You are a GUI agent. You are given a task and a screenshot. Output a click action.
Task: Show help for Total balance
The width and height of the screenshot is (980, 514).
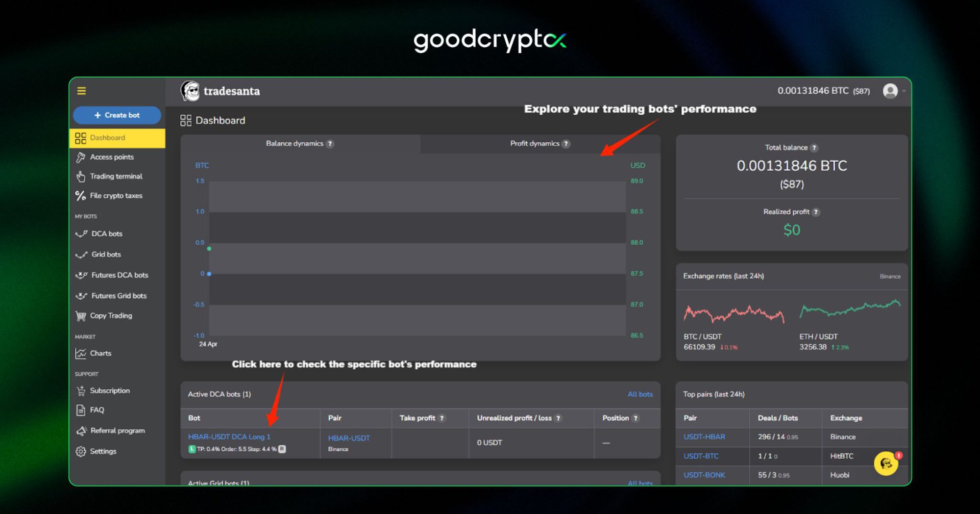(x=814, y=148)
